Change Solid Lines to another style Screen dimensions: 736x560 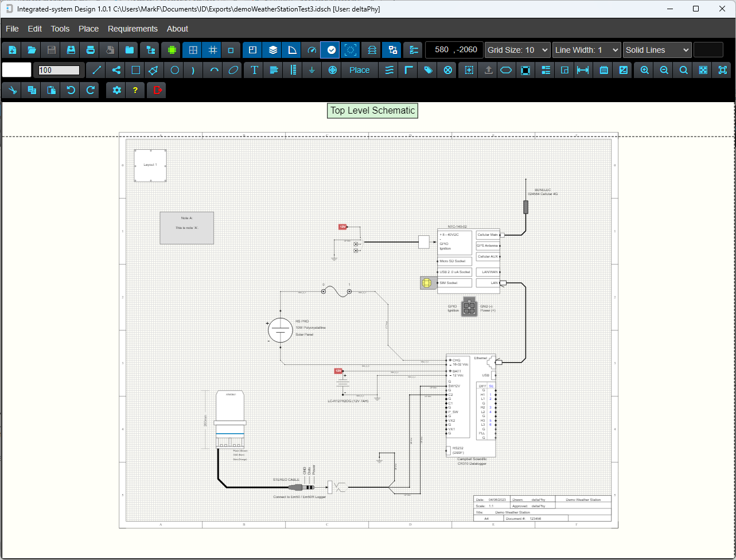point(656,50)
